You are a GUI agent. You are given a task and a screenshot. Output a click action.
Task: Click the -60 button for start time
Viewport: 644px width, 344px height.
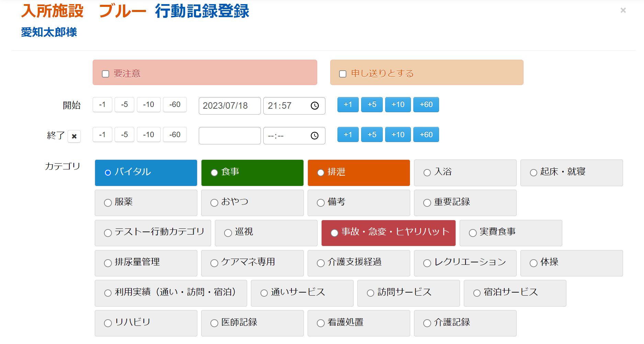(x=175, y=105)
